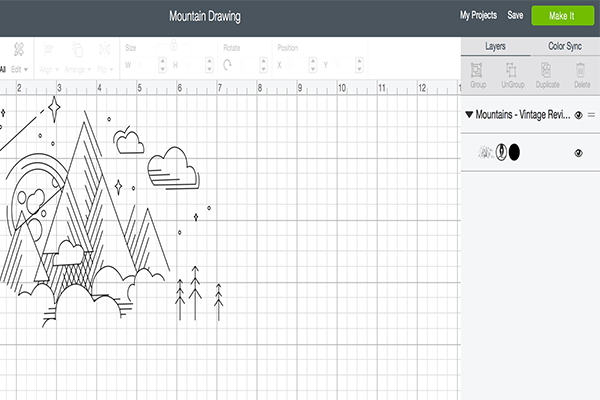The width and height of the screenshot is (600, 400).
Task: Click the Align icon in toolbar
Action: point(49,50)
